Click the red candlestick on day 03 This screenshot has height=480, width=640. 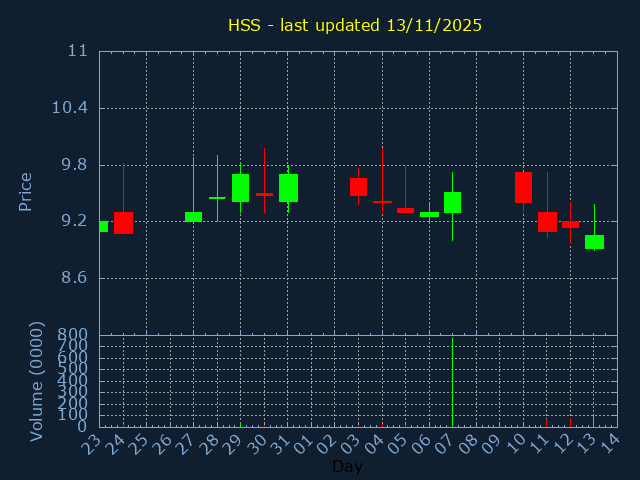[x=358, y=186]
